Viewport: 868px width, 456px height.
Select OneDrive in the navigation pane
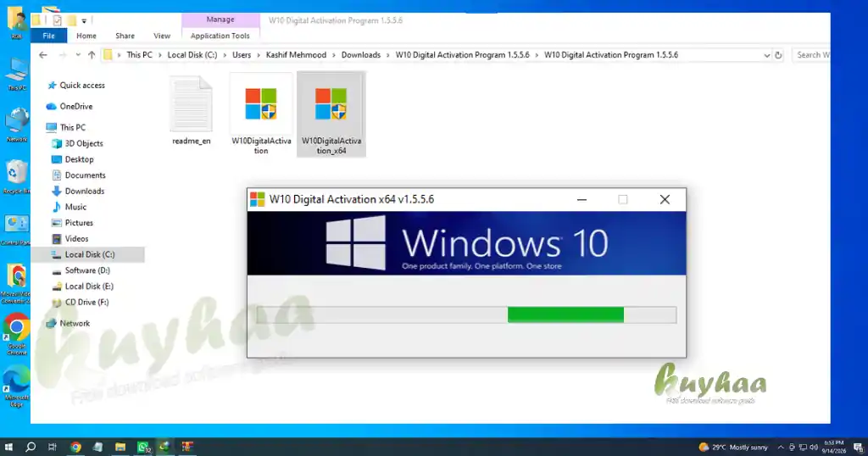coord(70,106)
